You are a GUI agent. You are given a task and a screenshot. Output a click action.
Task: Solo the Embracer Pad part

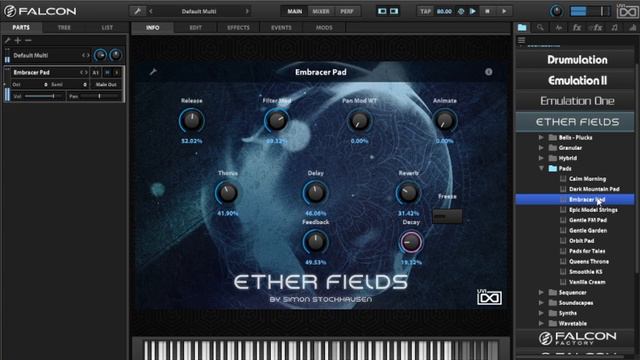point(117,72)
